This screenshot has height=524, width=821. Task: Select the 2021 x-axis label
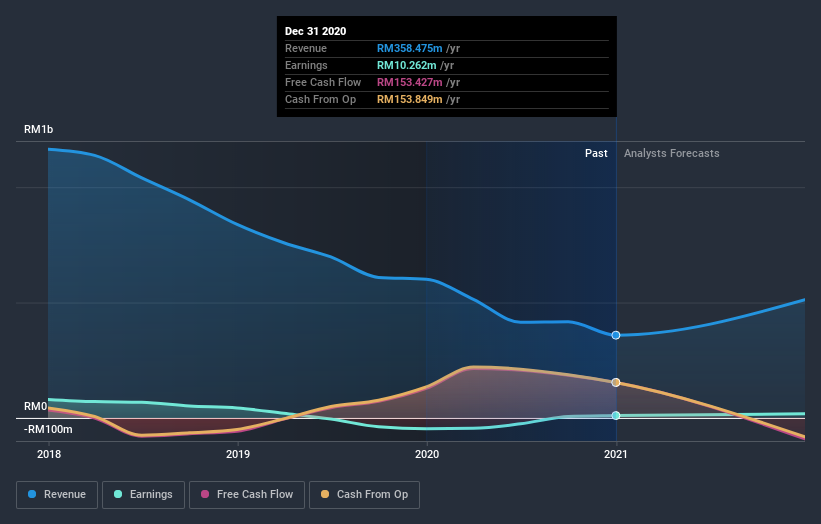coord(616,454)
